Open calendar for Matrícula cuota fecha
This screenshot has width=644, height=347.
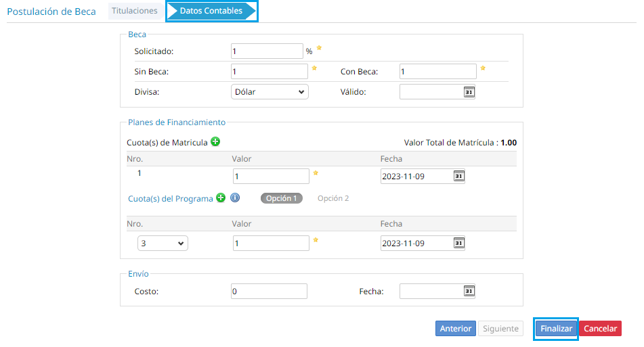tap(458, 176)
